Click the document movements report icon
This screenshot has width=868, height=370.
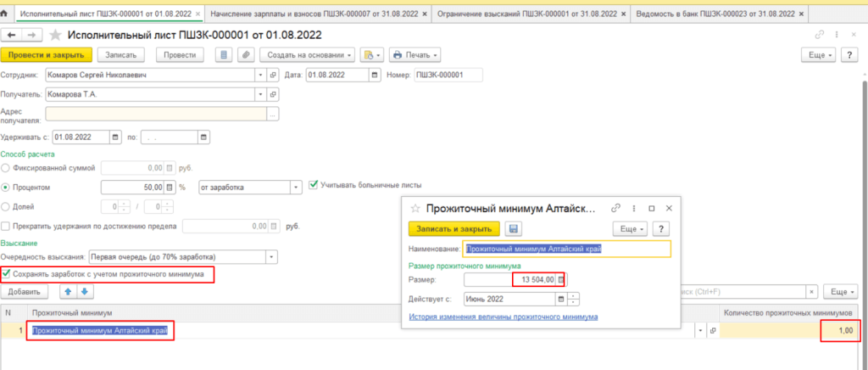point(224,54)
